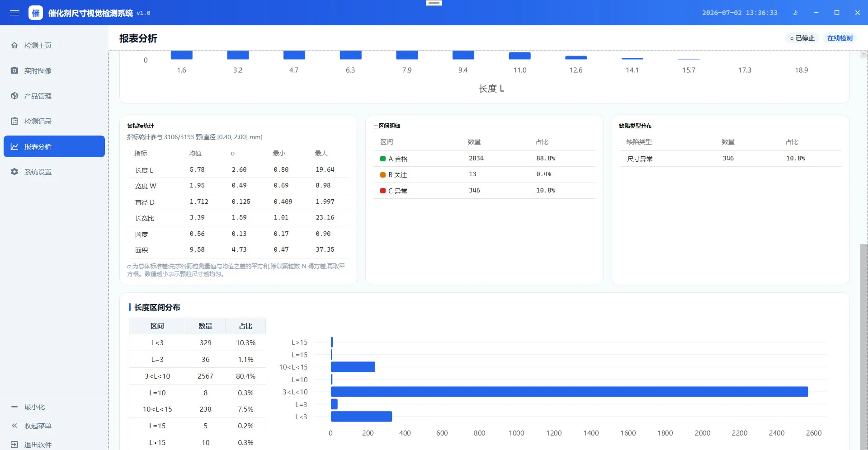Click the scrollbar up arrow

coord(863,55)
